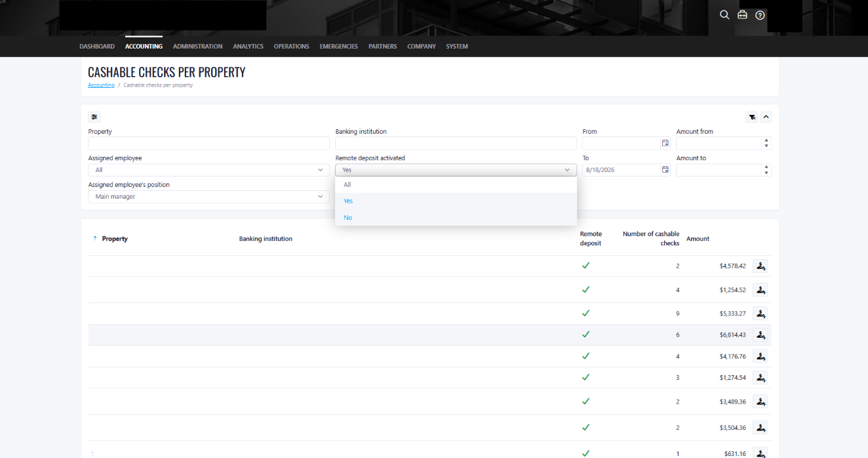Expand the Assigned employee dropdown

tap(208, 170)
